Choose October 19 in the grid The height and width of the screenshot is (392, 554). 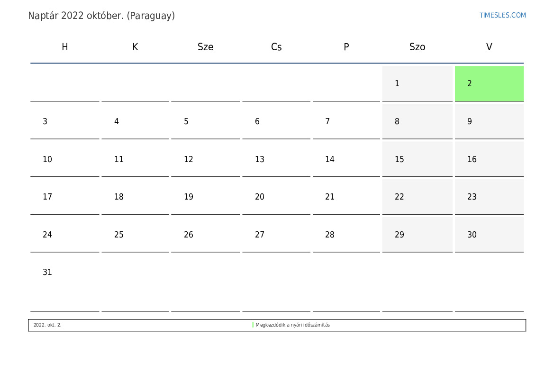205,197
